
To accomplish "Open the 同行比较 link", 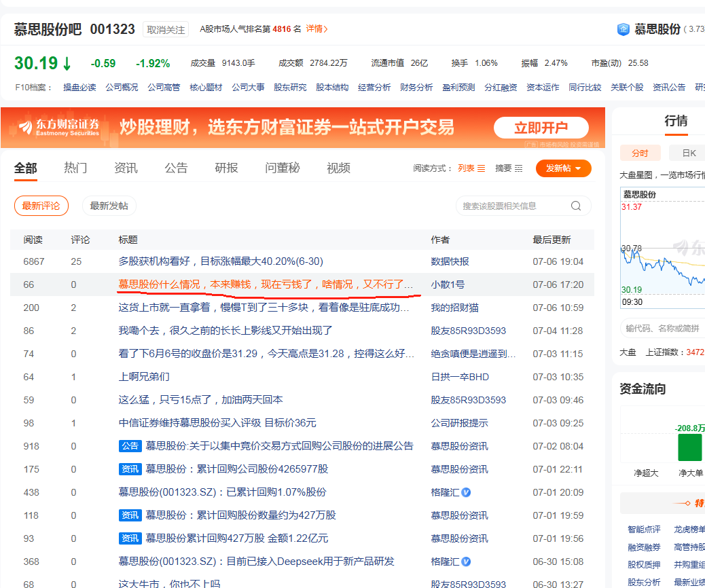I will (585, 87).
